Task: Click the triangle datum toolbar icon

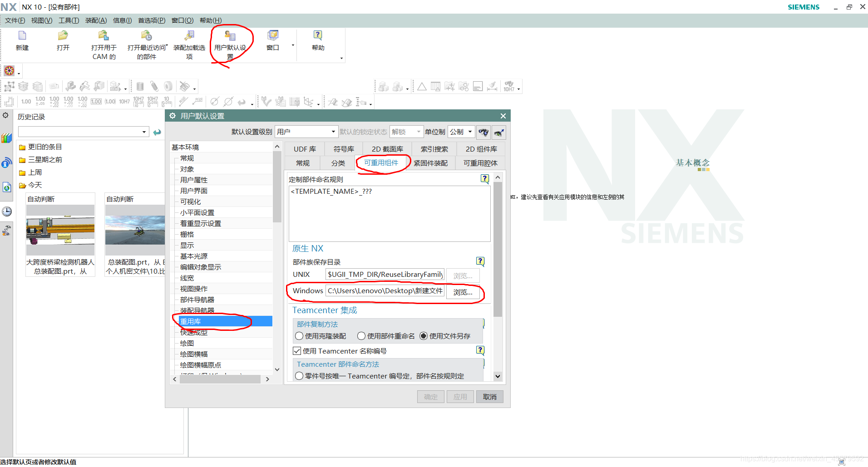Action: click(422, 86)
